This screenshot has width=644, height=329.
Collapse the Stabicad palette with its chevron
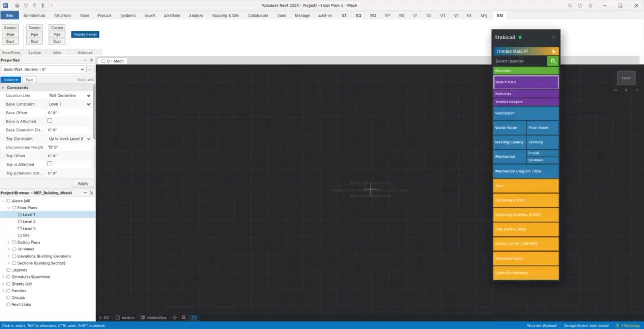coord(553,37)
